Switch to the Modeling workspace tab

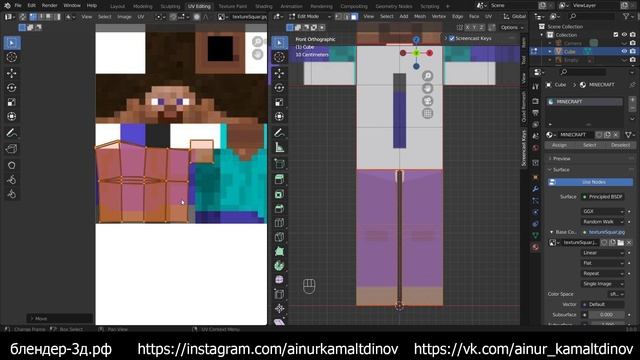tap(142, 6)
